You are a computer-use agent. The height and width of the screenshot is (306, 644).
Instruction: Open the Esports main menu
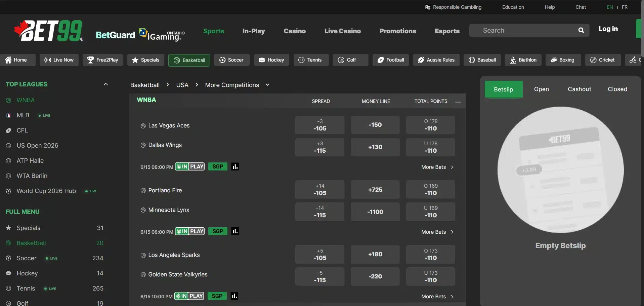(447, 31)
